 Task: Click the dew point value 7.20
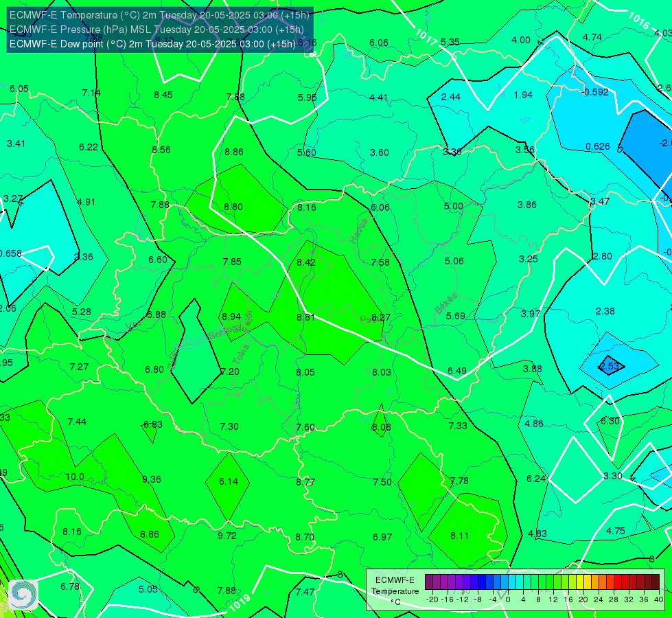coord(230,371)
